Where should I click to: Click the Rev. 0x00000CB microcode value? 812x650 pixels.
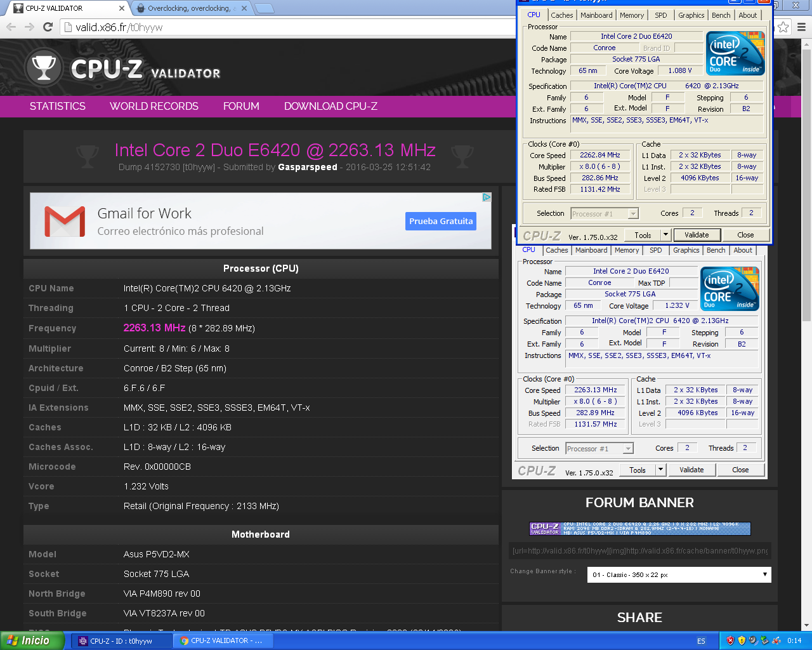(x=157, y=467)
